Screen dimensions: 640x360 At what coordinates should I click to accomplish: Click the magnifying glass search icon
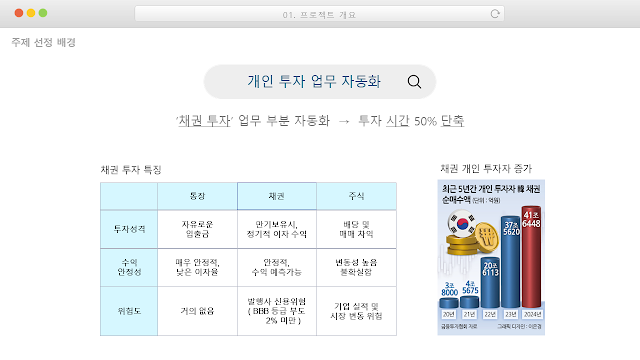coord(414,82)
